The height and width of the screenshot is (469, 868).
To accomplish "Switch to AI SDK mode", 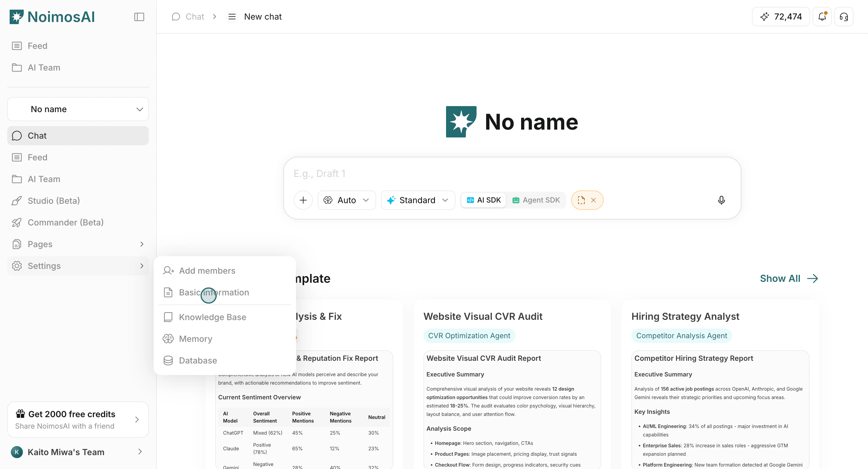I will 483,200.
